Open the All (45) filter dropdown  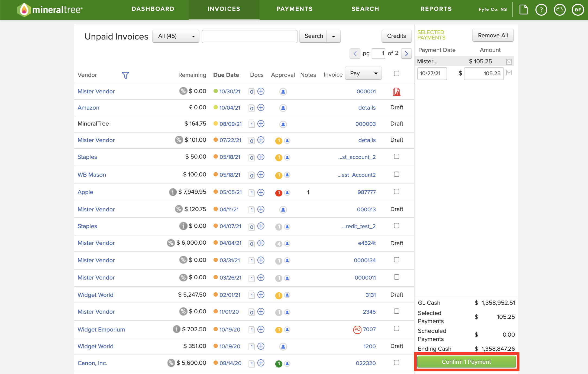click(x=176, y=36)
